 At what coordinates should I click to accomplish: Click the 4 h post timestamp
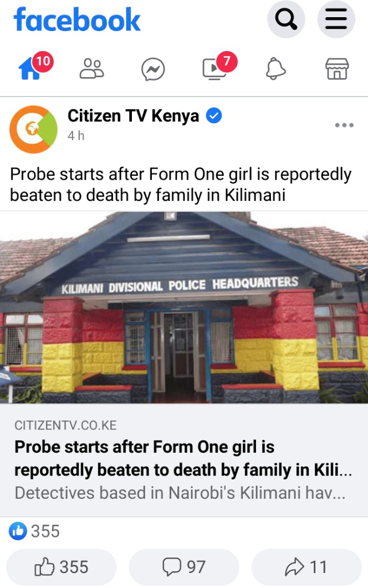coord(76,136)
